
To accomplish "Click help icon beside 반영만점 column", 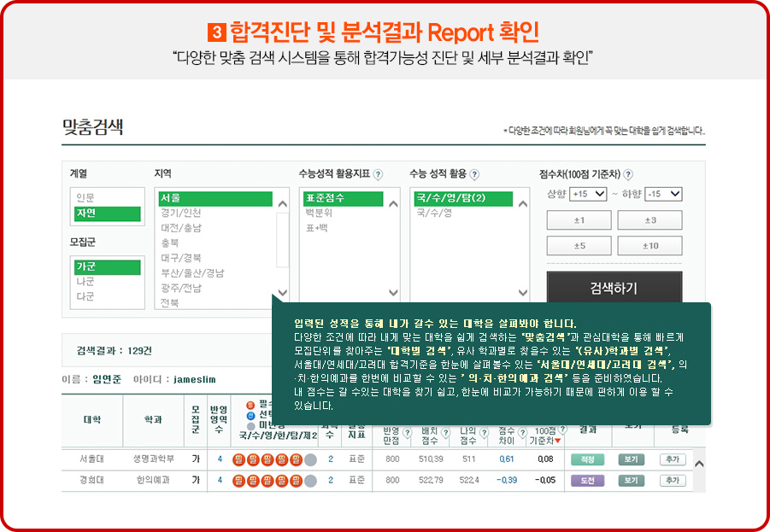I will pyautogui.click(x=408, y=432).
